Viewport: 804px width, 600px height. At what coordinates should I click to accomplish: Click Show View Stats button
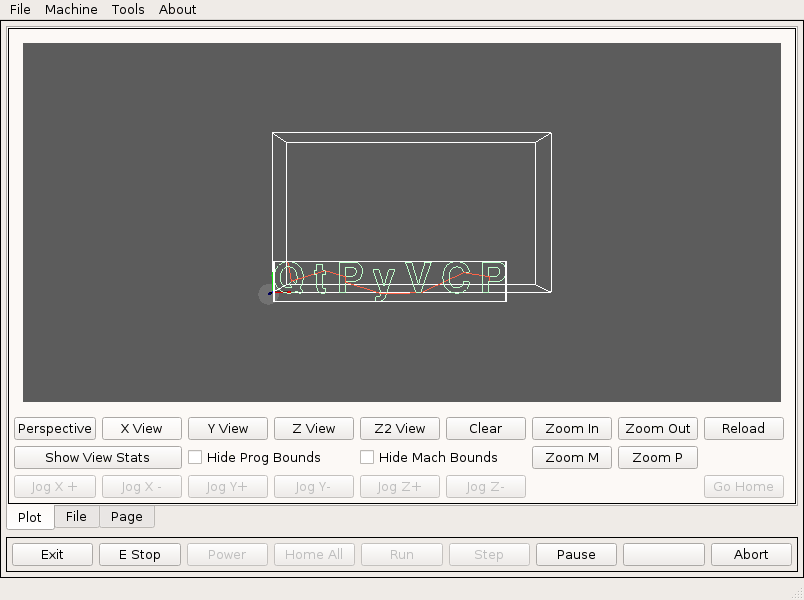(97, 457)
